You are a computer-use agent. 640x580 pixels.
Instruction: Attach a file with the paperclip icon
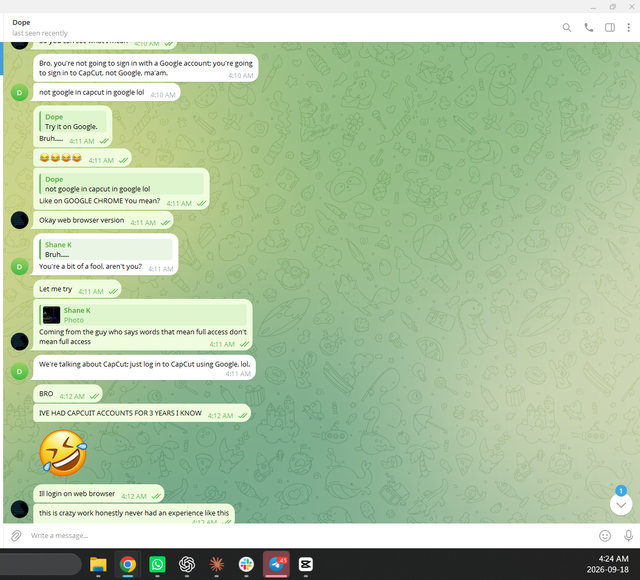pyautogui.click(x=16, y=536)
